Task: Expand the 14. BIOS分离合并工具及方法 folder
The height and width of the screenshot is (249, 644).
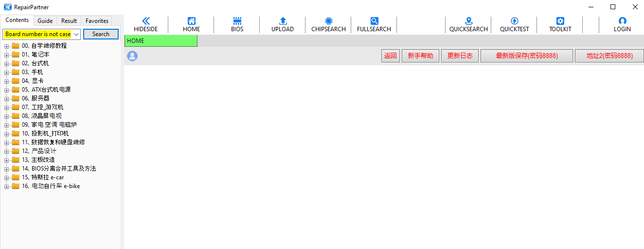Action: coord(7,169)
